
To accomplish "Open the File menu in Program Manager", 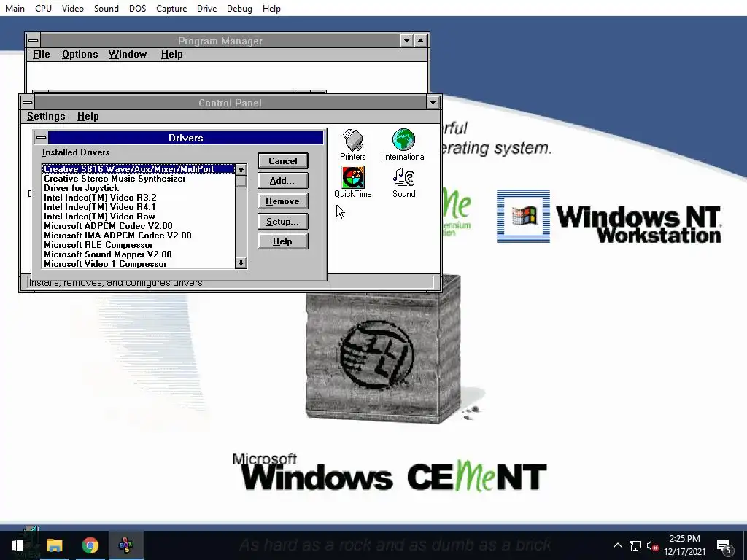I will 42,54.
